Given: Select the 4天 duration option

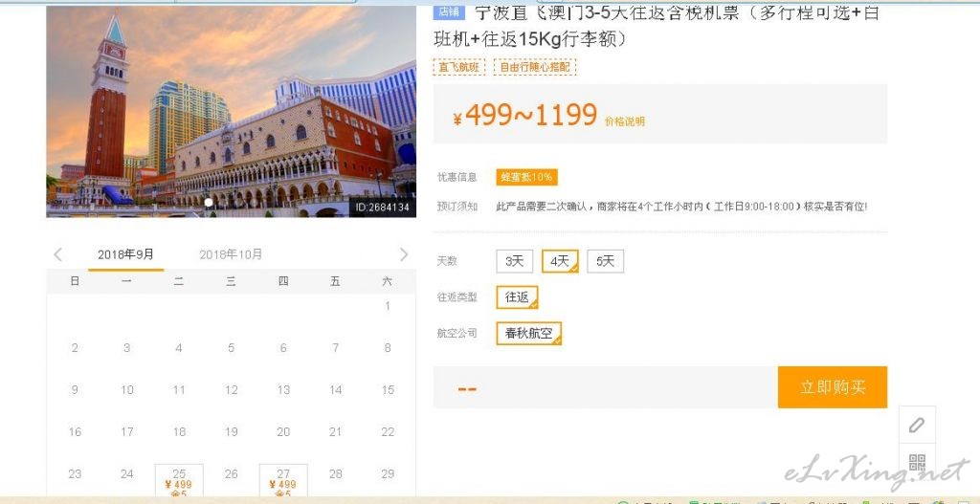Looking at the screenshot, I should tap(560, 261).
